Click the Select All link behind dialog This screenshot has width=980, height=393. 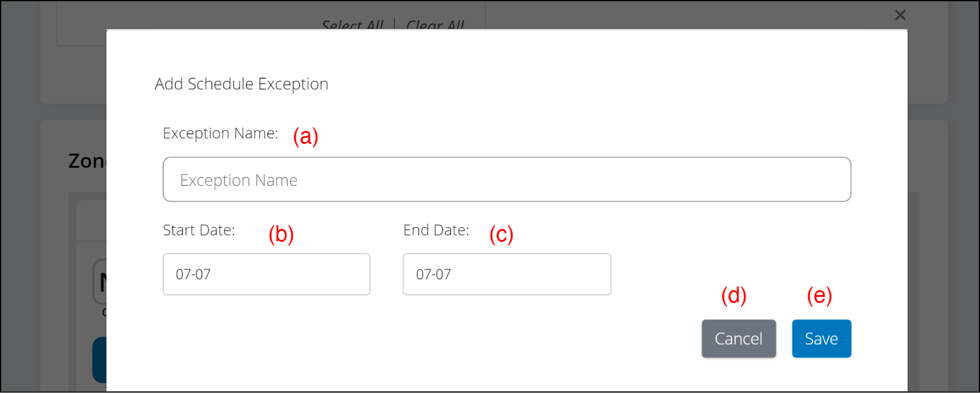[x=352, y=25]
